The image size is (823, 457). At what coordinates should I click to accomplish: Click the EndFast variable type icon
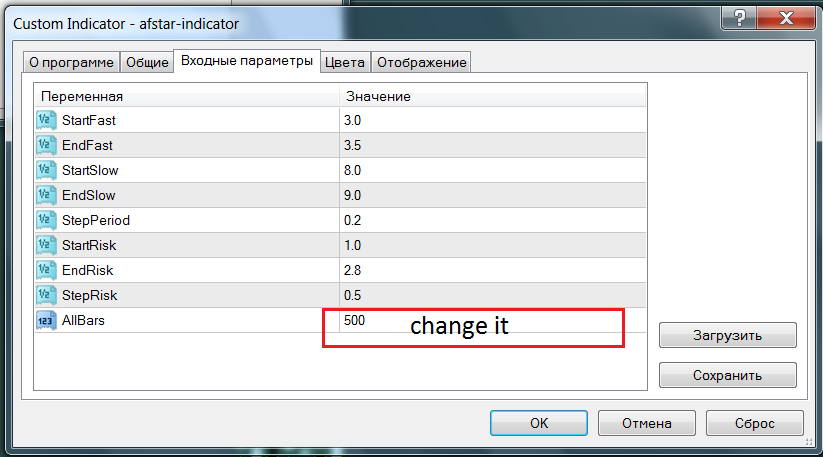click(46, 145)
